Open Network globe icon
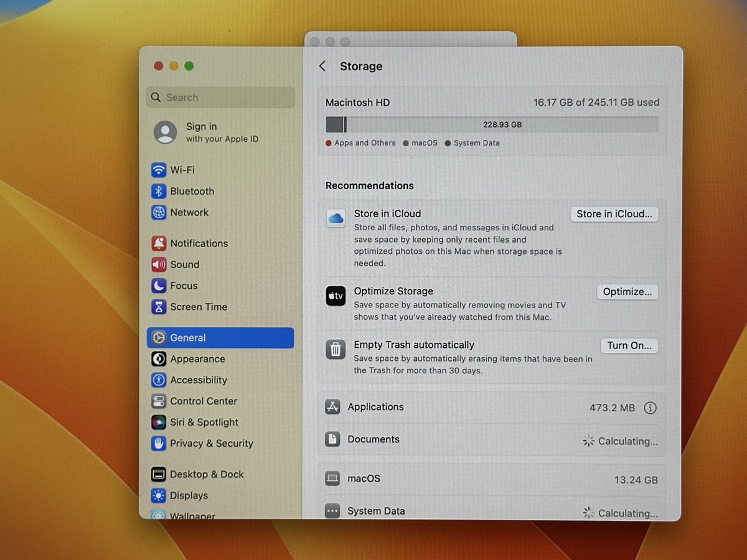The image size is (747, 560). pyautogui.click(x=159, y=212)
